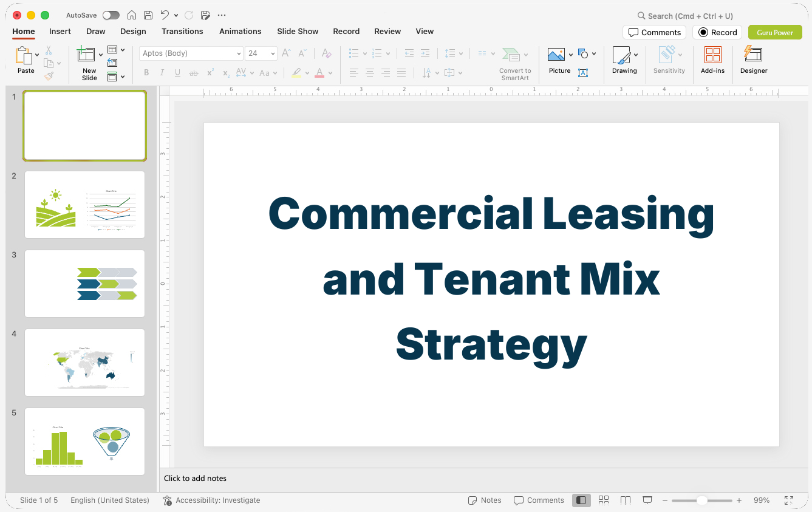The width and height of the screenshot is (812, 512).
Task: Open the Undo history dropdown arrow
Action: tap(176, 15)
